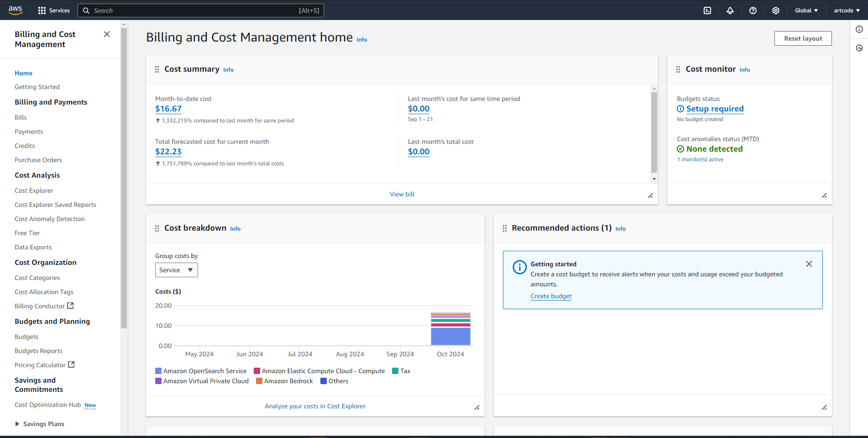Image resolution: width=868 pixels, height=438 pixels.
Task: Close the Billing and Cost Management sidebar
Action: 107,34
